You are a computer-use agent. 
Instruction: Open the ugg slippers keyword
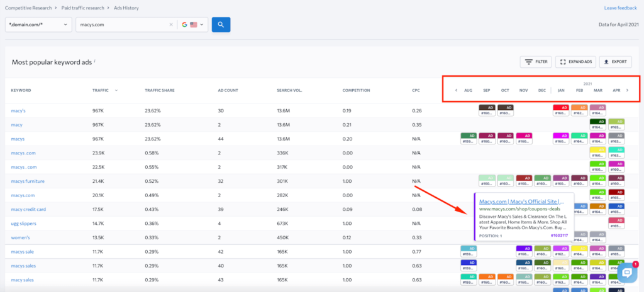tap(23, 224)
